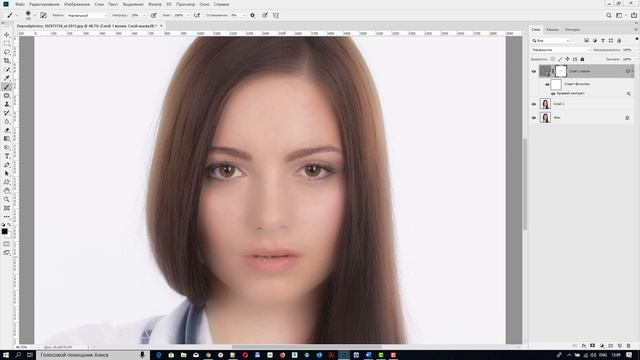This screenshot has width=640, height=360.
Task: Filter layers by smart object icon
Action: [619, 40]
